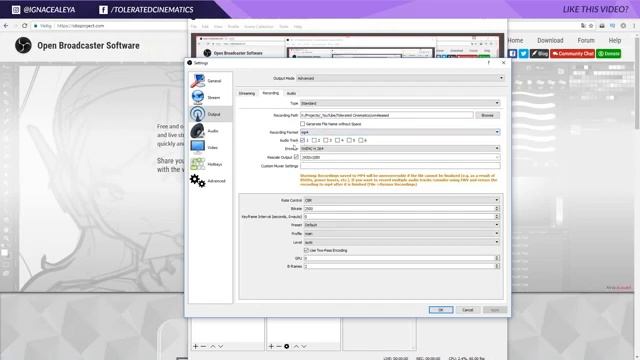Open the Level dropdown
640x360 pixels.
click(402, 242)
